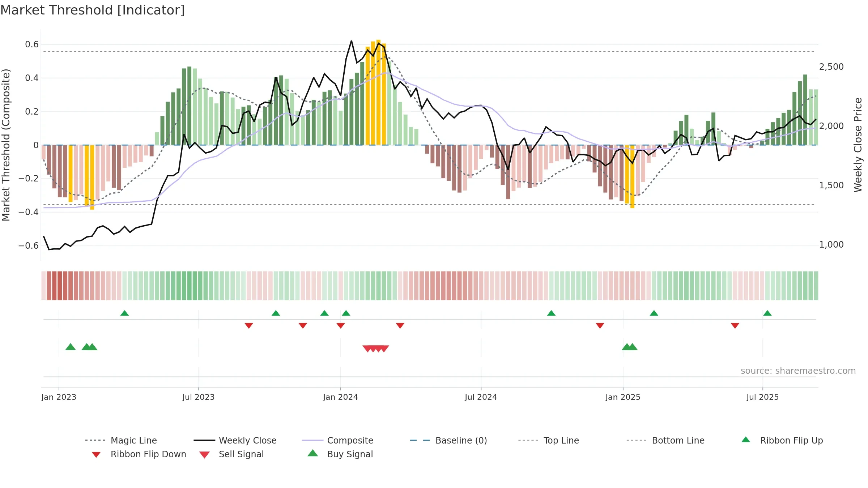Click the sell signal cluster in February 2024
The width and height of the screenshot is (868, 488).
pos(376,348)
